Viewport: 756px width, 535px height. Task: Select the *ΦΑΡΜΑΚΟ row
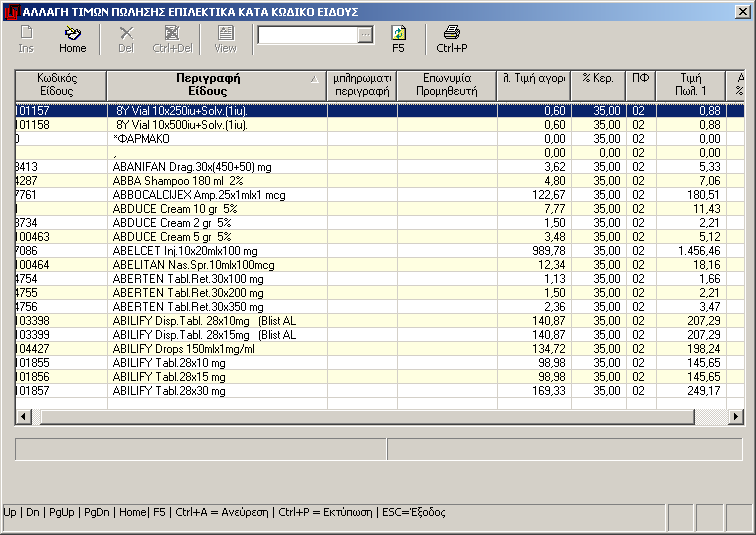(x=379, y=139)
